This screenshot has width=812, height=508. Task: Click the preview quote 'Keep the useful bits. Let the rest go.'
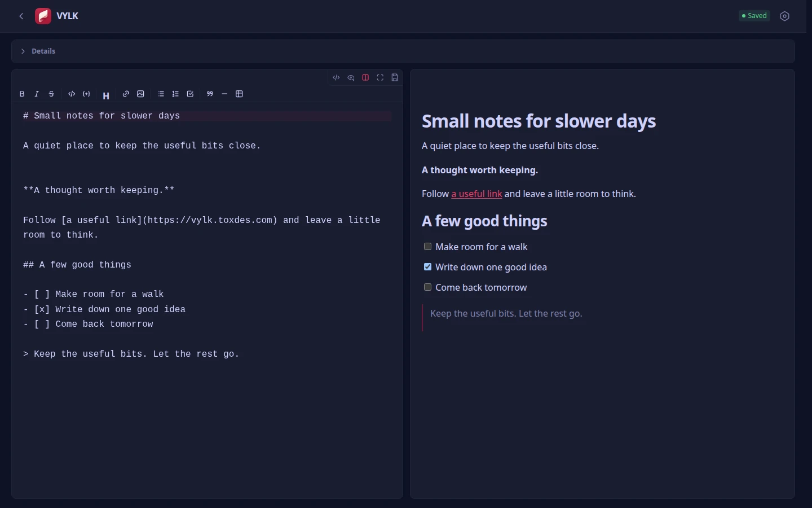(x=506, y=314)
